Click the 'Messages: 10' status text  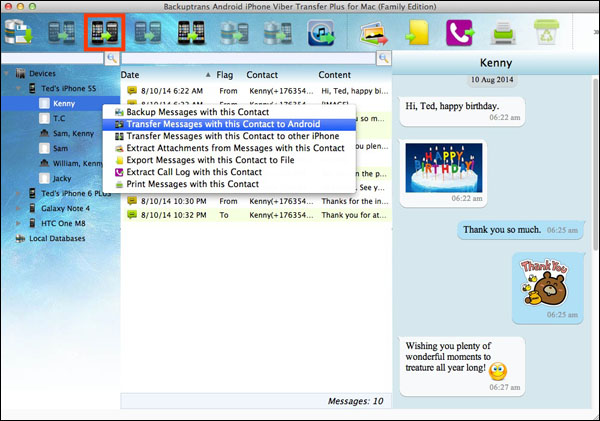355,401
